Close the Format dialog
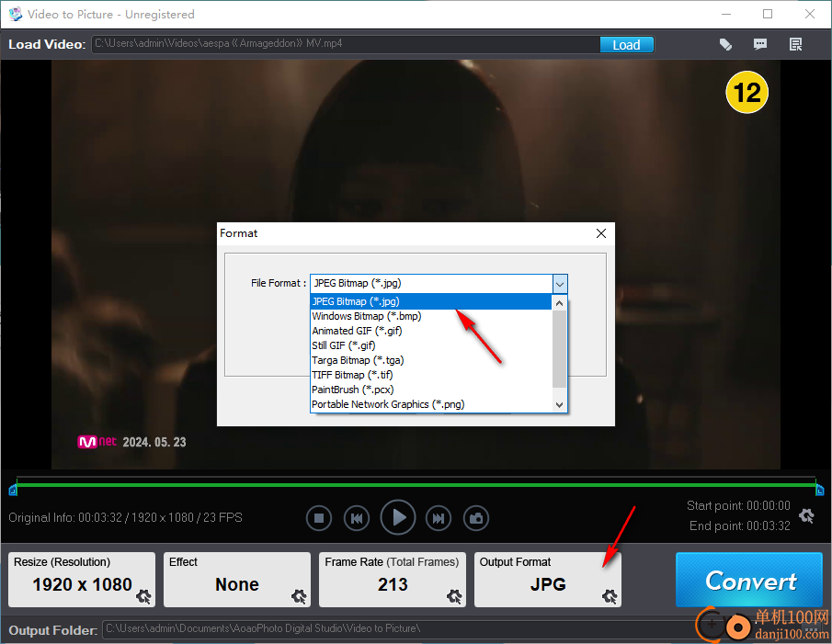 click(600, 233)
